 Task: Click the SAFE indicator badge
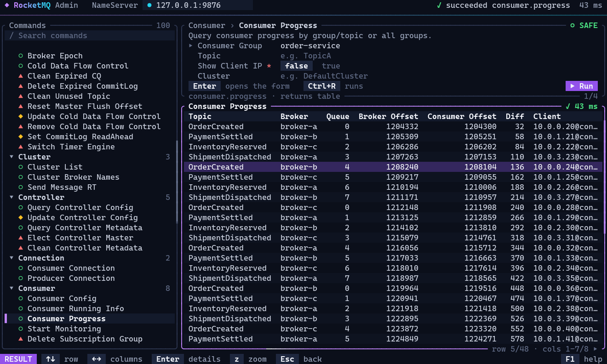coord(584,26)
